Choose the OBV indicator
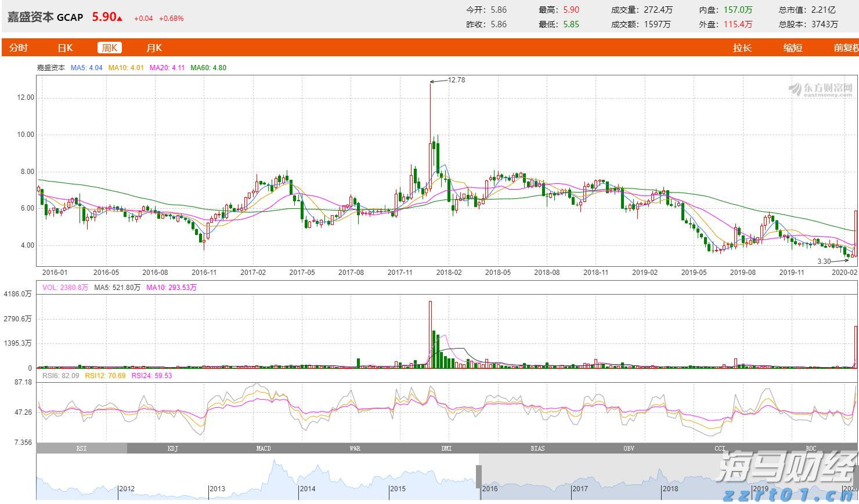The image size is (859, 504). tap(629, 448)
